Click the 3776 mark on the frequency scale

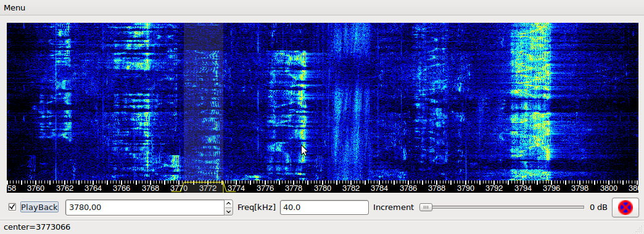pyautogui.click(x=265, y=188)
